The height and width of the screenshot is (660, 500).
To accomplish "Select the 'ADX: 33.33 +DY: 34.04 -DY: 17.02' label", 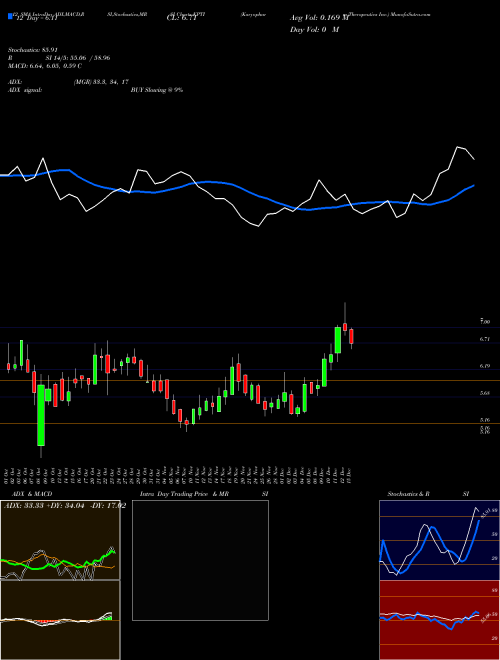I will (65, 506).
